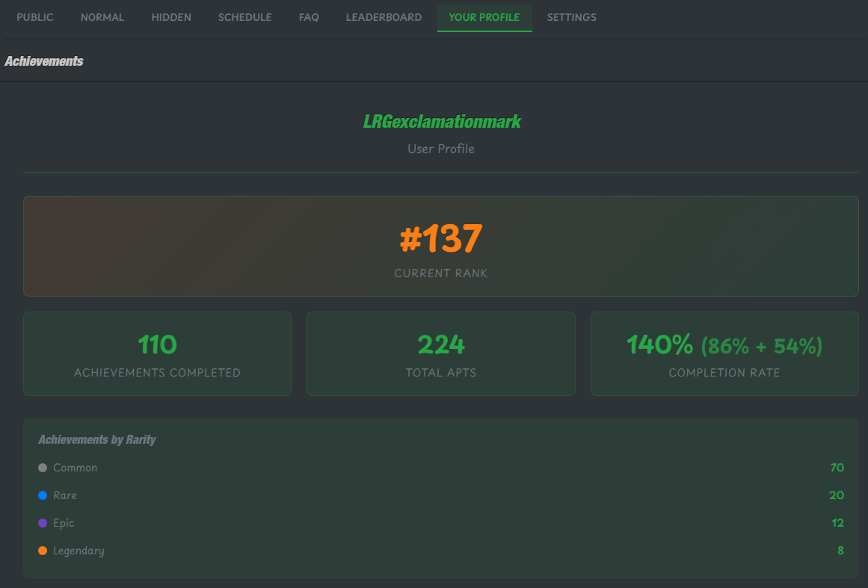Open the PUBLIC tab
The image size is (868, 588).
(x=35, y=17)
